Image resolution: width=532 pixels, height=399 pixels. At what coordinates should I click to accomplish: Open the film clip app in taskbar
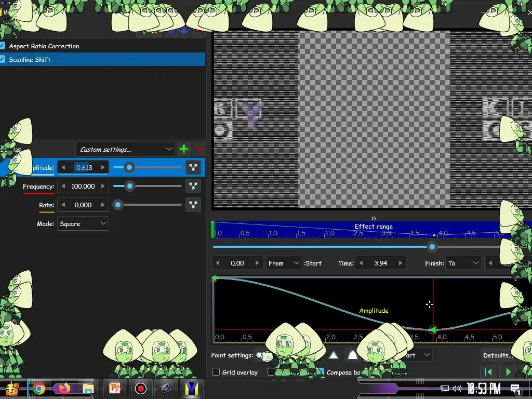pyautogui.click(x=166, y=389)
